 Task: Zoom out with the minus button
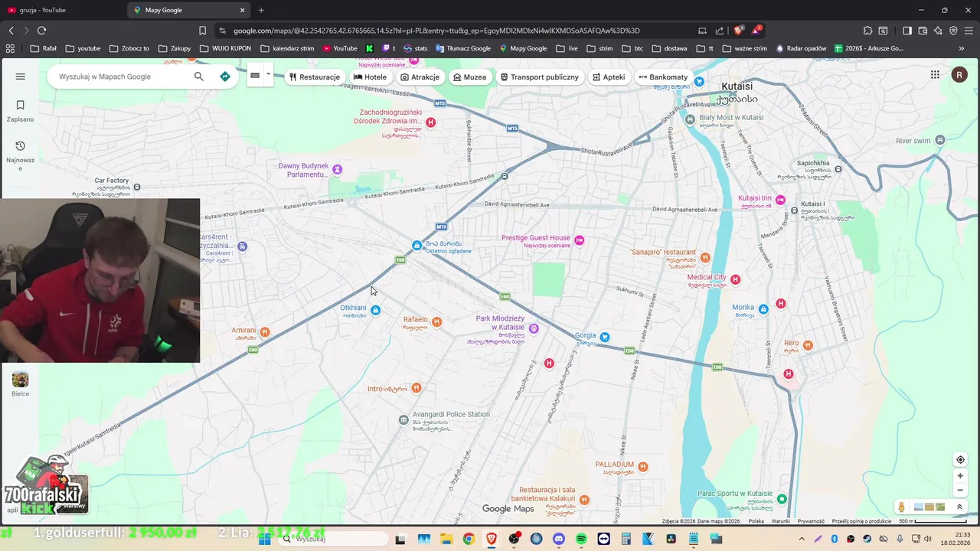coord(960,491)
